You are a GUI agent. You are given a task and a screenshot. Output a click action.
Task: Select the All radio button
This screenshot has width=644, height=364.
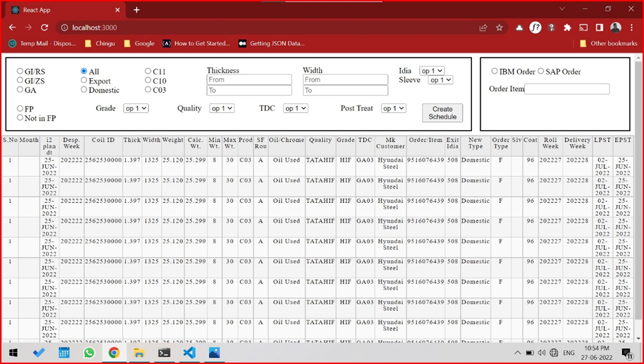[84, 71]
